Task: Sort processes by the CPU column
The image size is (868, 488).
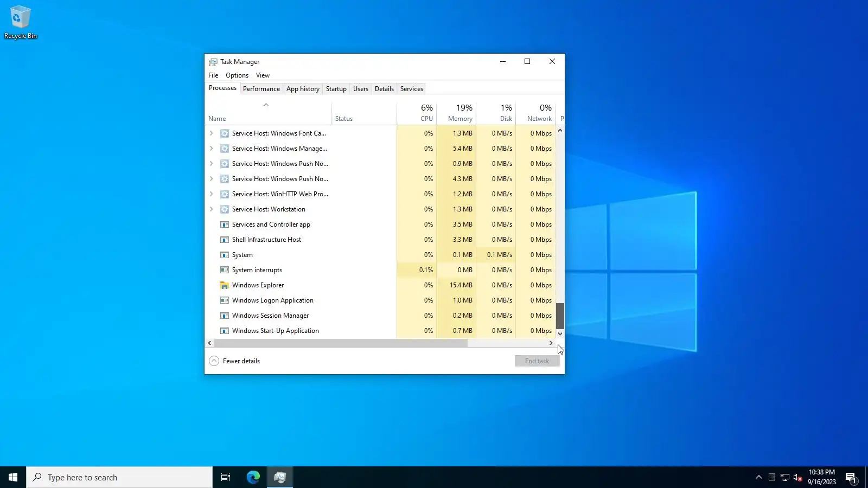Action: click(417, 113)
